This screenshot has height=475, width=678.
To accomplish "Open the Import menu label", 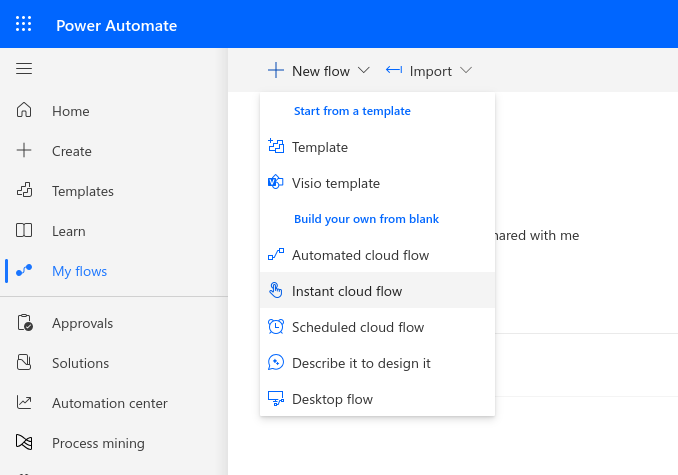I will [431, 71].
